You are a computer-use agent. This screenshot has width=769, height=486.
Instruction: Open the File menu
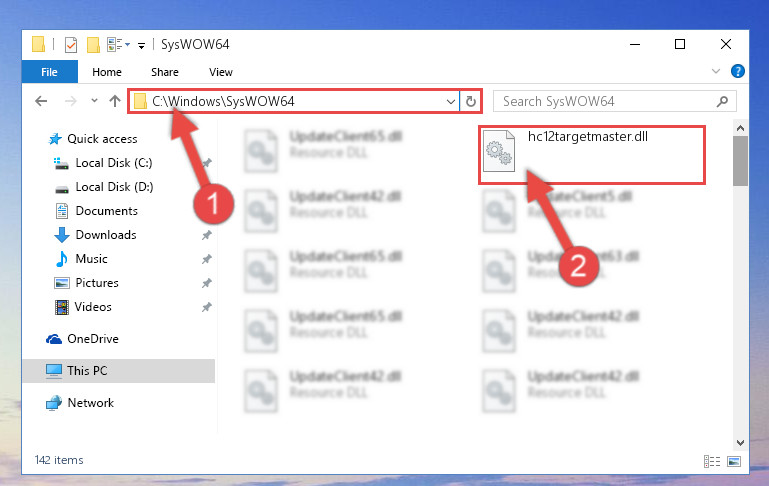[x=50, y=72]
